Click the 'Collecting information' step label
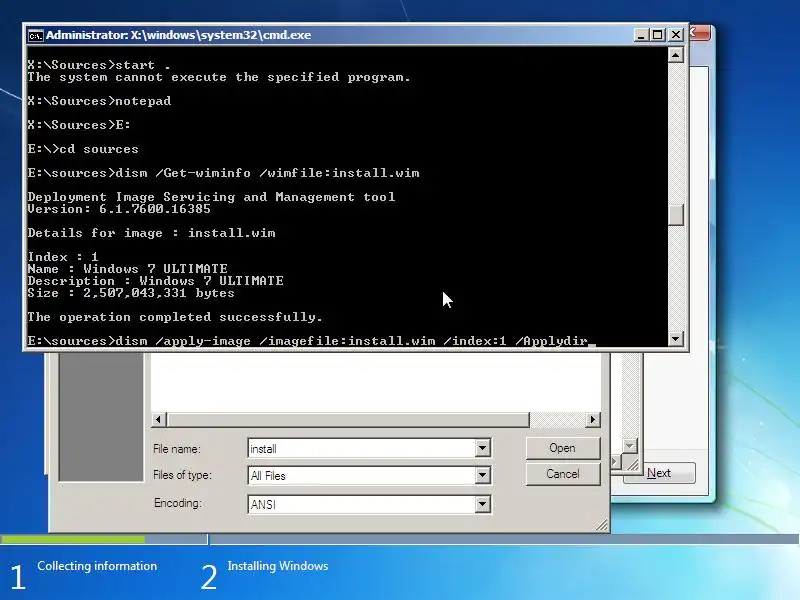 click(x=97, y=566)
